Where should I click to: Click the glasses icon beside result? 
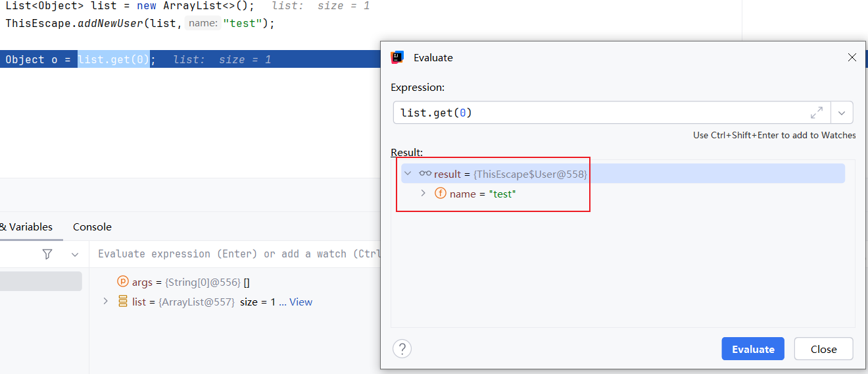(425, 174)
